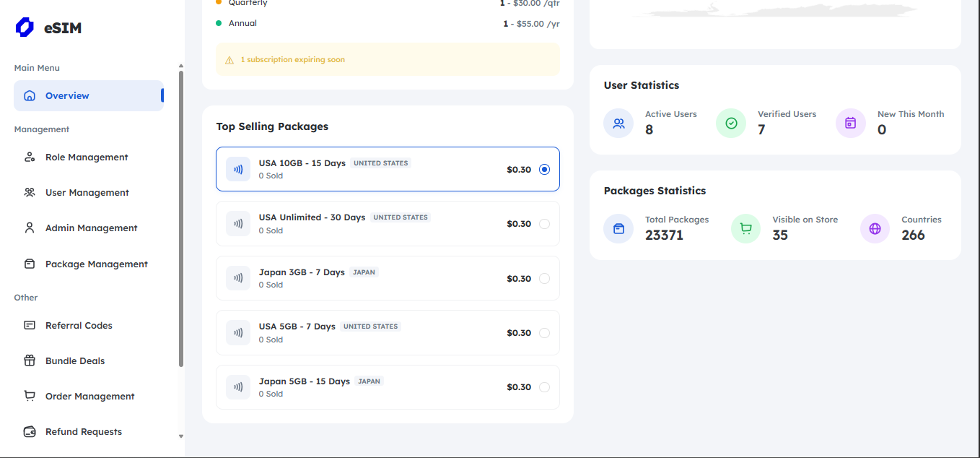Viewport: 980px width, 458px height.
Task: Click the subscription expiring soon warning banner
Action: pos(388,60)
